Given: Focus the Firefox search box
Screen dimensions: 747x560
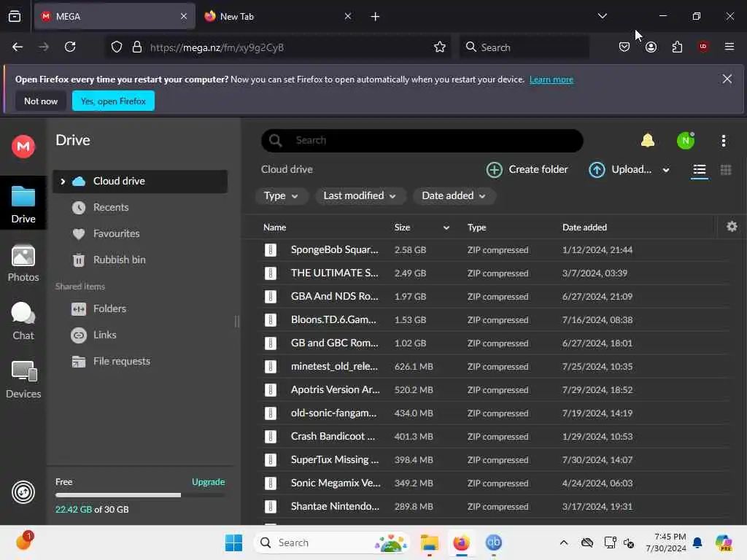Looking at the screenshot, I should click(x=524, y=47).
